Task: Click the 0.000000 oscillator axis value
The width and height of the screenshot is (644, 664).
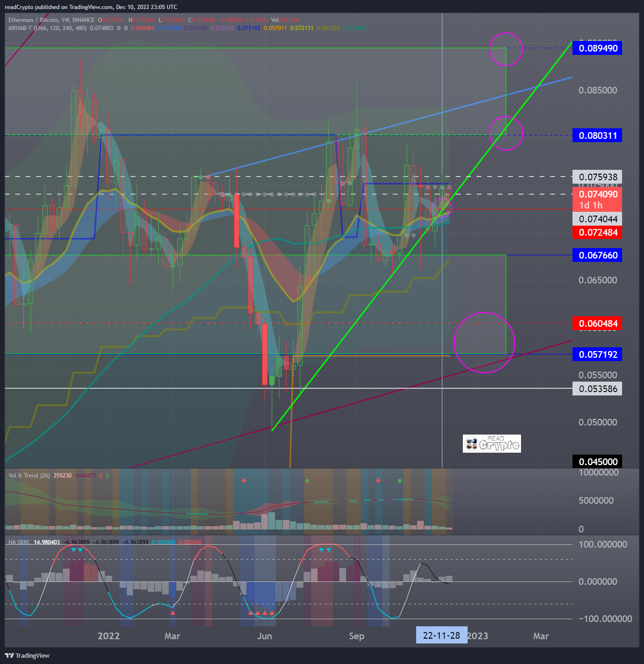Action: click(598, 582)
